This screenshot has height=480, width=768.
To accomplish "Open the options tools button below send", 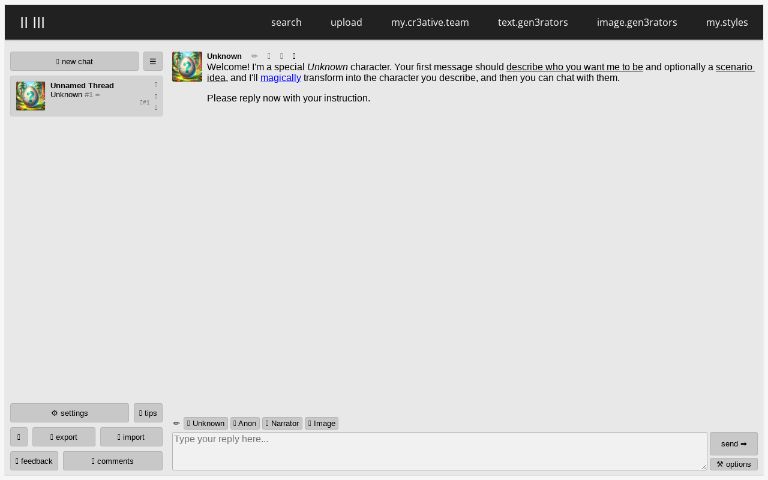I will tap(733, 464).
